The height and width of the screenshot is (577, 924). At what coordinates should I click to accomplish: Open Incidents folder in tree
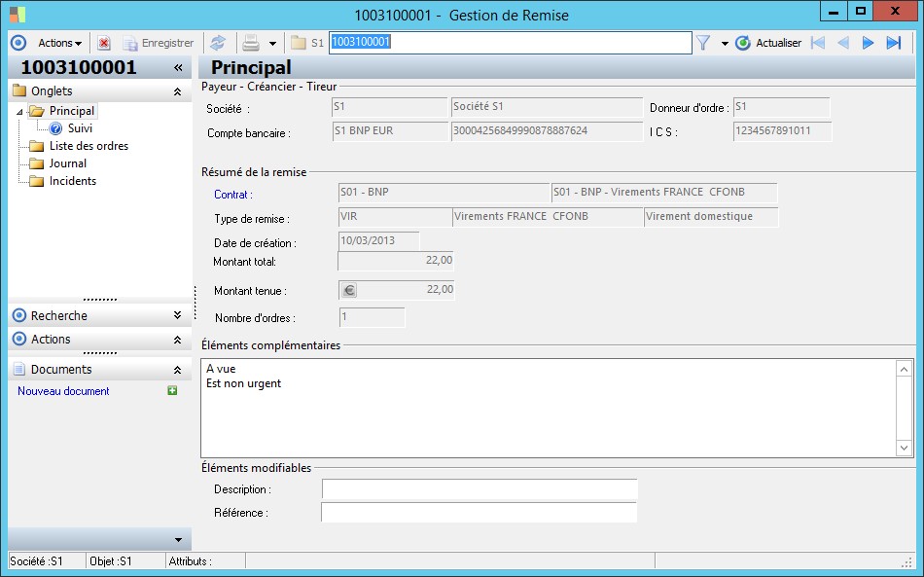(x=73, y=181)
